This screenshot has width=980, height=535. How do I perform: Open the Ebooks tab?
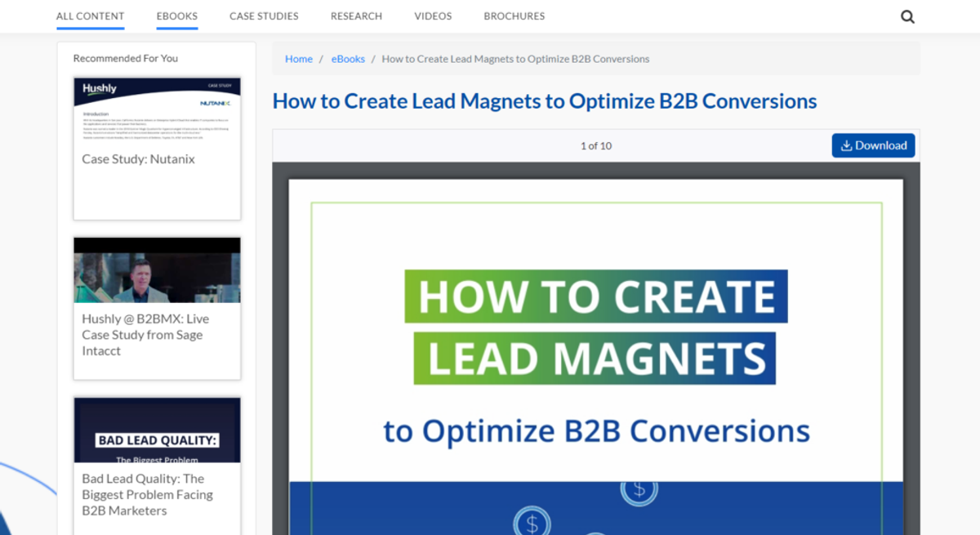pos(177,16)
